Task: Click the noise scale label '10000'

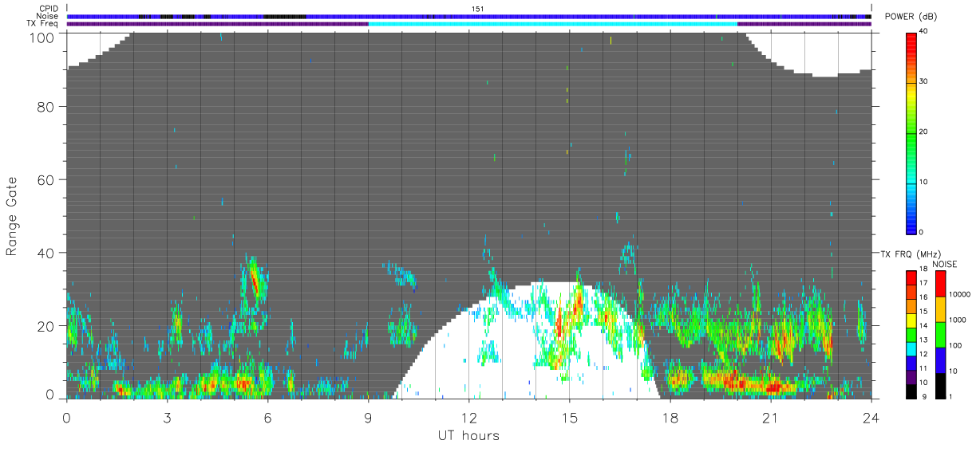Action: (961, 294)
